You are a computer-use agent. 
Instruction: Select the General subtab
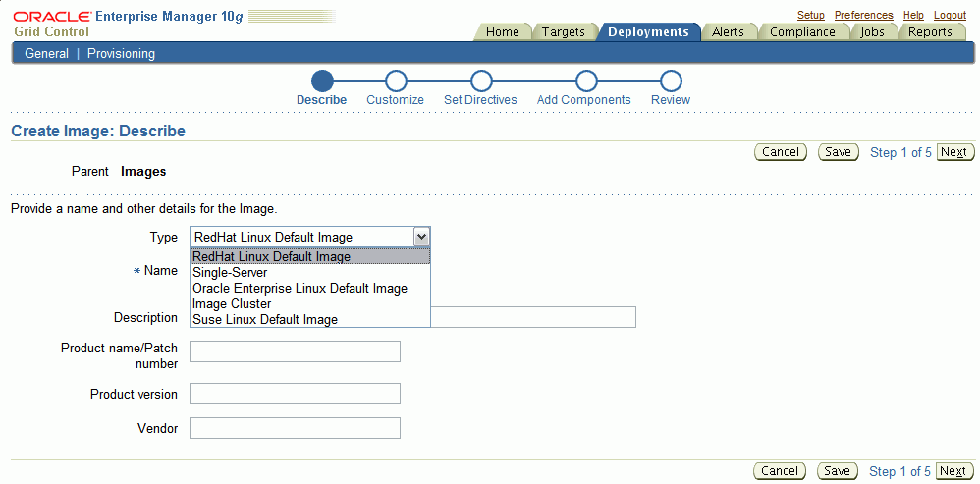pyautogui.click(x=46, y=54)
